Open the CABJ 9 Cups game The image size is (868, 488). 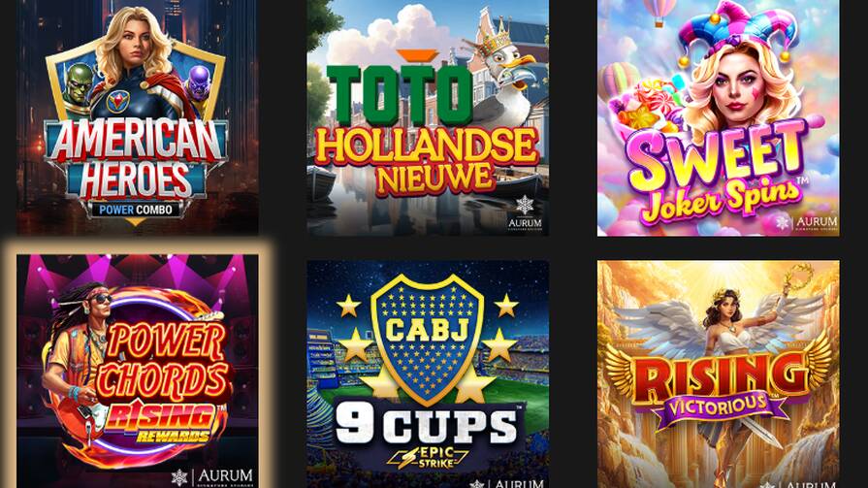(428, 374)
